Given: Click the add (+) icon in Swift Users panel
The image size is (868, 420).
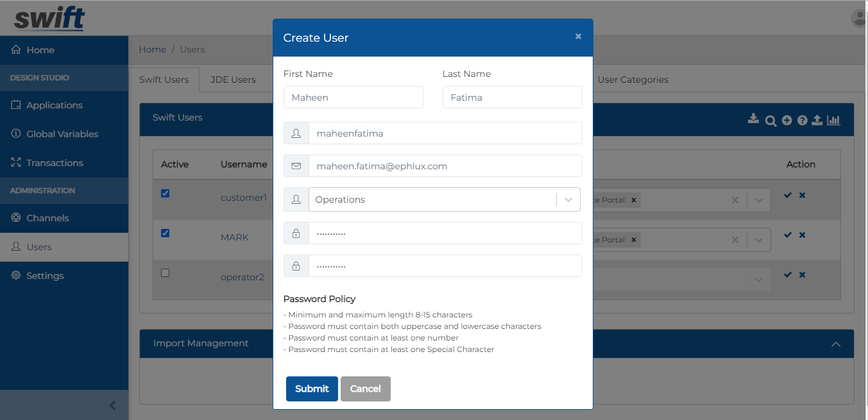Looking at the screenshot, I should [x=787, y=120].
